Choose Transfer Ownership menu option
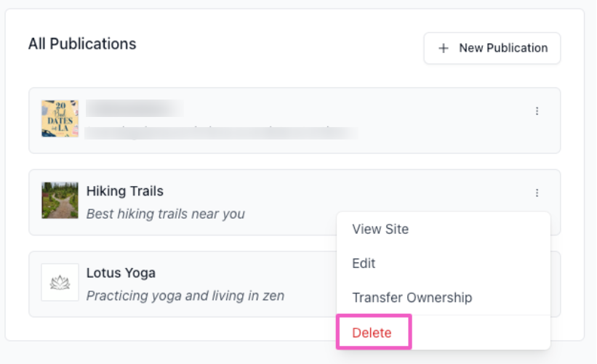Viewport: 597px width, 364px height. click(412, 297)
